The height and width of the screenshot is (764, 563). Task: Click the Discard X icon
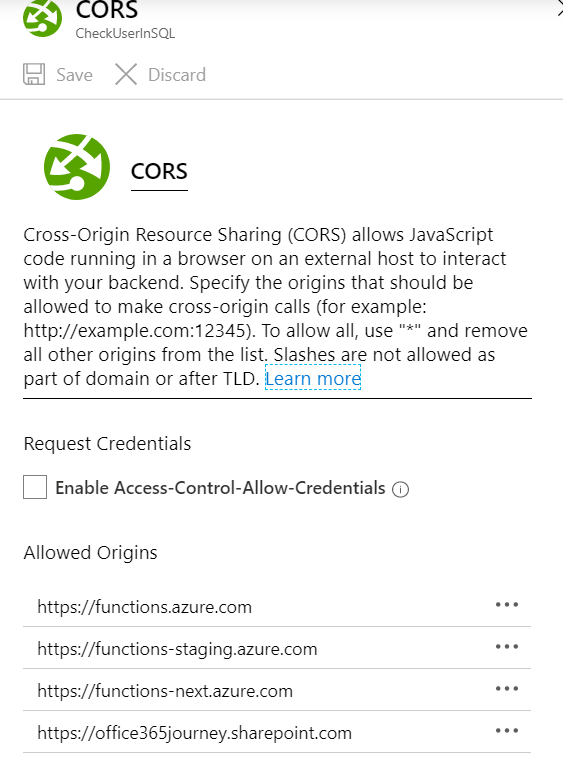coord(126,75)
